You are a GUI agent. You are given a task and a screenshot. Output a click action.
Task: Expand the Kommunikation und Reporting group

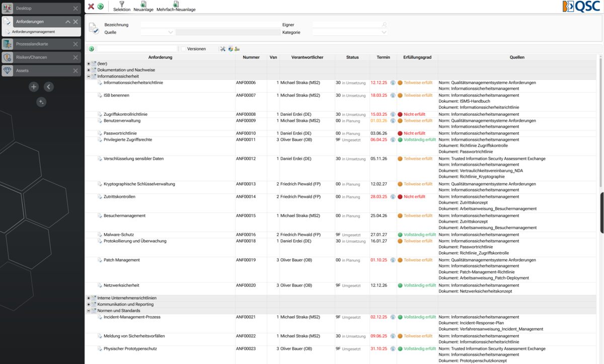(x=89, y=305)
